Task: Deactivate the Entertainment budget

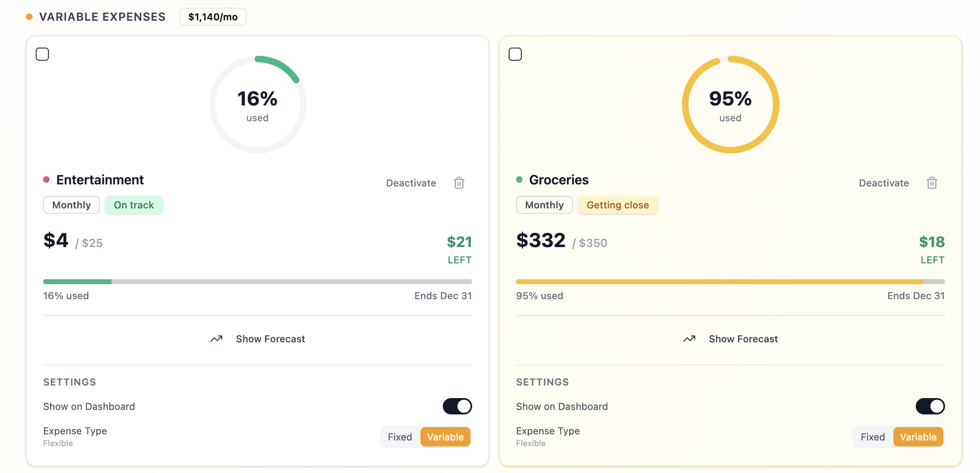Action: coord(411,183)
